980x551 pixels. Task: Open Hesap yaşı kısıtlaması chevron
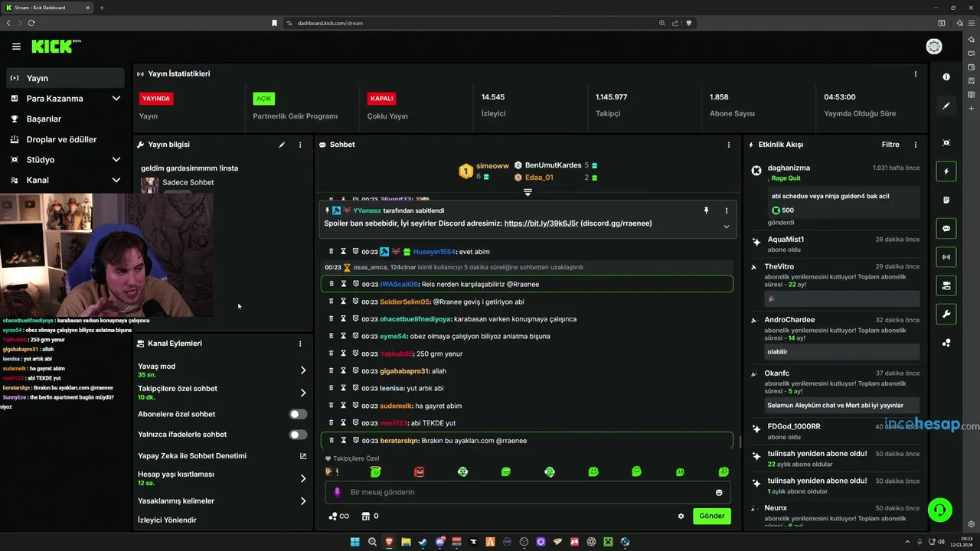[x=303, y=478]
